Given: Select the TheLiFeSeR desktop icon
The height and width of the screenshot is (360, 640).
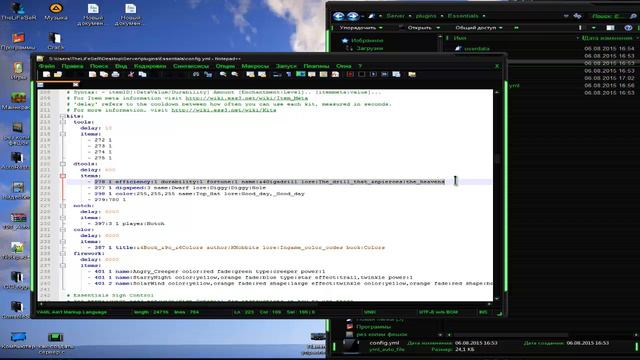Looking at the screenshot, I should click(x=18, y=11).
